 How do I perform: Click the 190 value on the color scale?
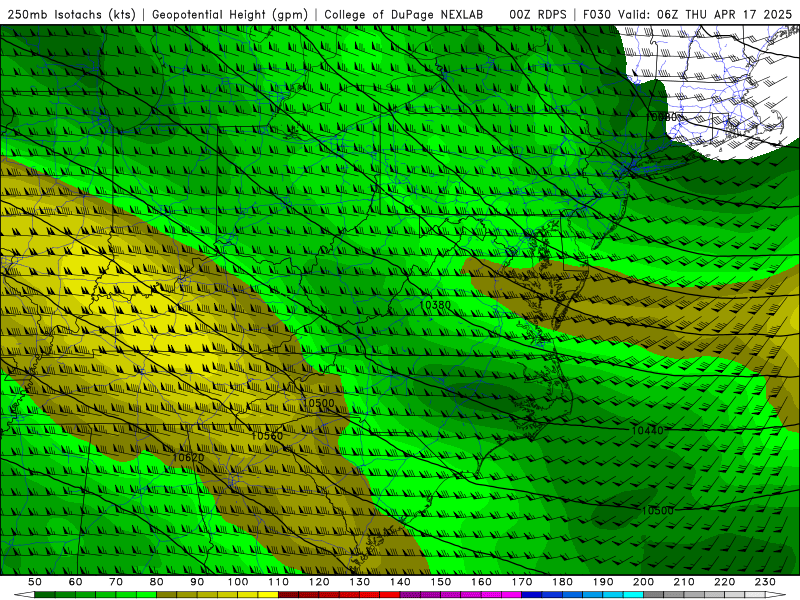tap(603, 582)
